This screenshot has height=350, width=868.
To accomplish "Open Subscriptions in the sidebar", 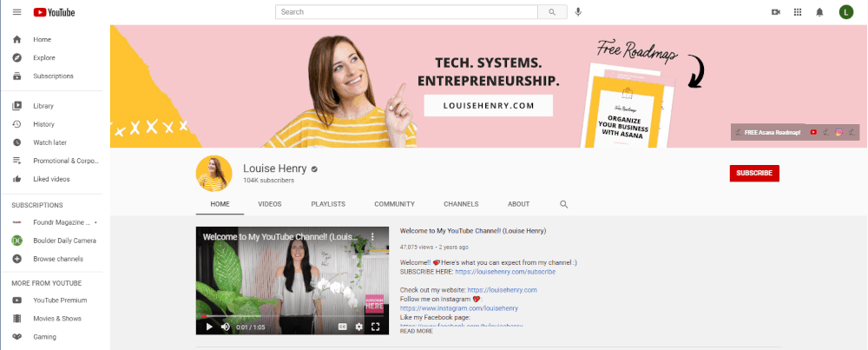I will (51, 76).
